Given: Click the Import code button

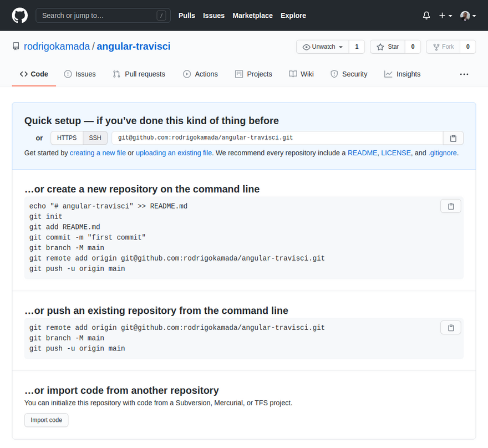Looking at the screenshot, I should pos(47,420).
